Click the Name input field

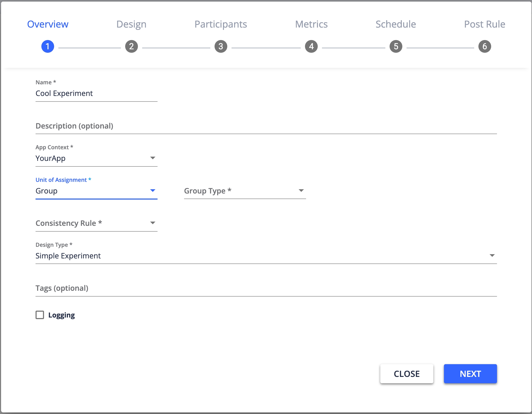coord(96,94)
